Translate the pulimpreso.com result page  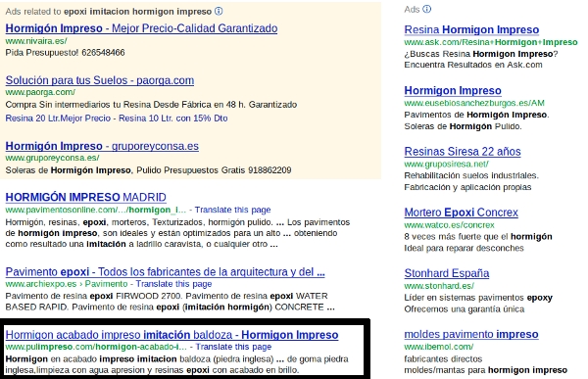[233, 347]
